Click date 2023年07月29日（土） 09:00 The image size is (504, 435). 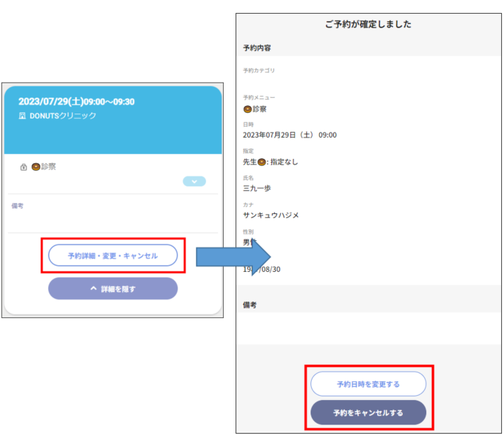click(290, 135)
